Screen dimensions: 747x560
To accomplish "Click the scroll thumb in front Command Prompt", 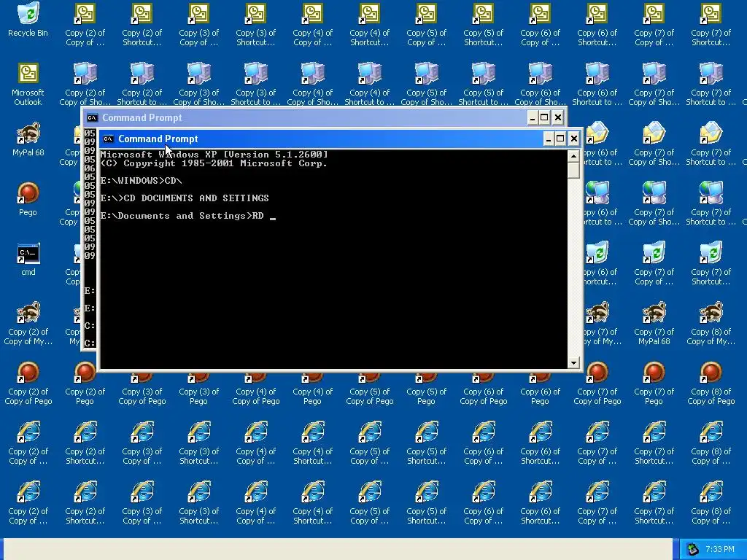I will (573, 170).
